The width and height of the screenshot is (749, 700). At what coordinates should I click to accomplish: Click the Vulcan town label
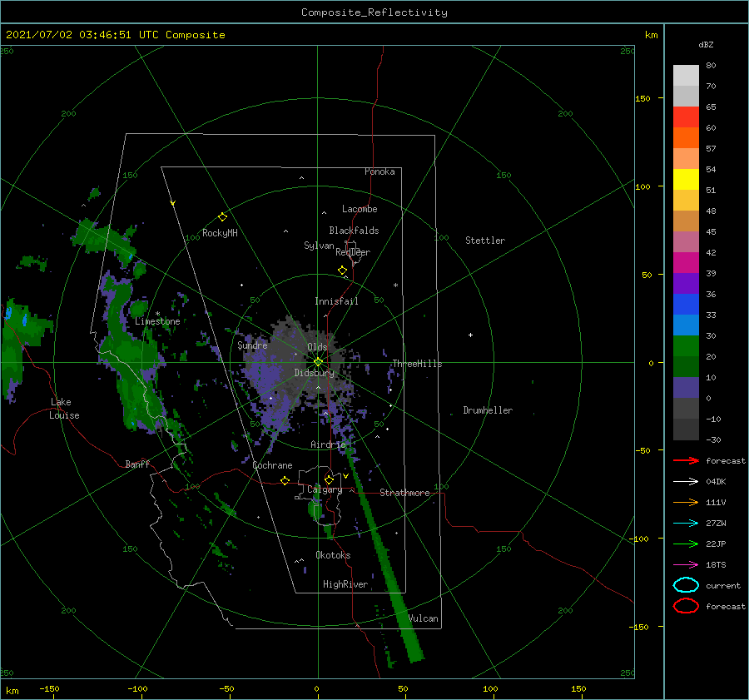424,618
